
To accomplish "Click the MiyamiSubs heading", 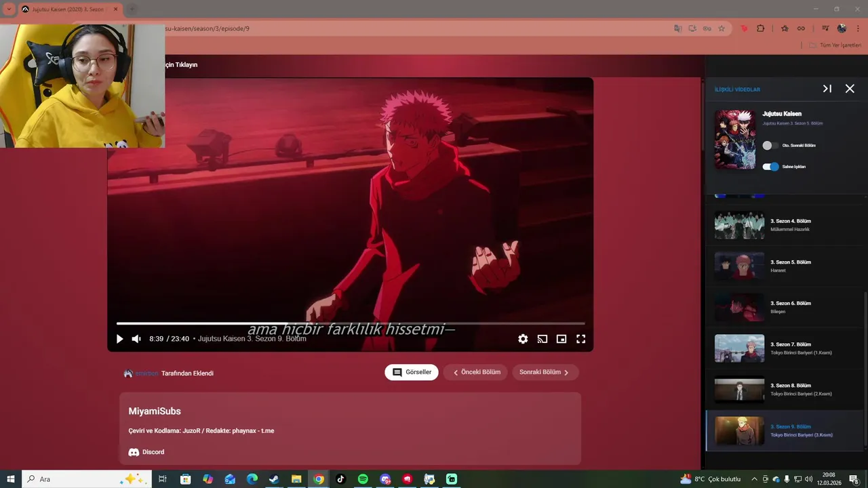I will (155, 411).
